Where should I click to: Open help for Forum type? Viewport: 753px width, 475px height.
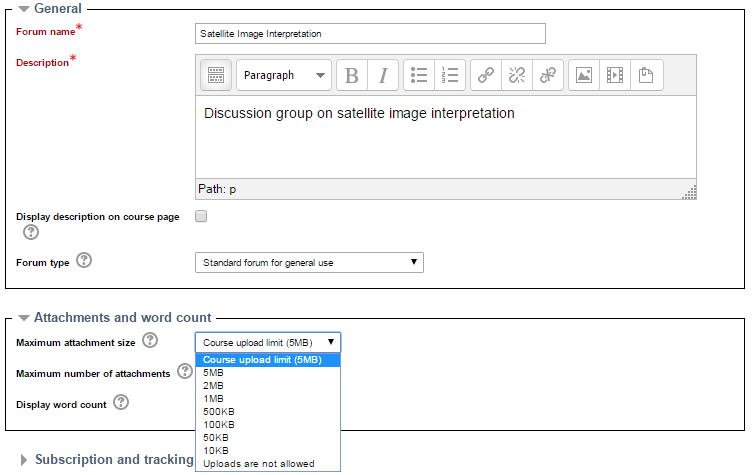click(84, 260)
